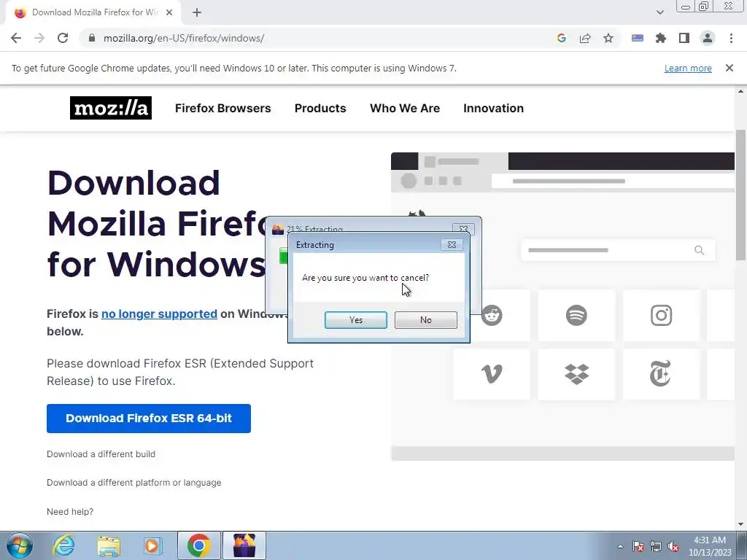Close the Download Mozilla Firefox tab
The image size is (747, 560).
point(169,12)
